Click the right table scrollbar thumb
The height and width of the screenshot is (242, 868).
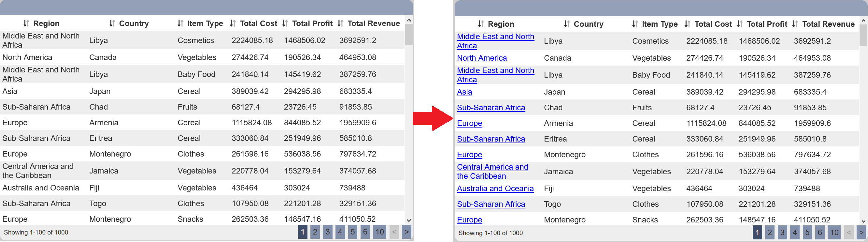pyautogui.click(x=863, y=35)
